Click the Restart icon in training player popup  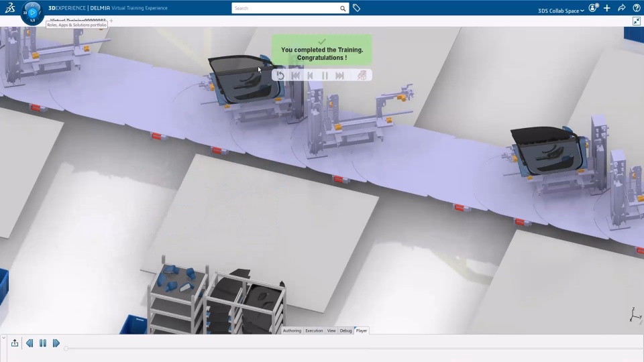pyautogui.click(x=280, y=76)
